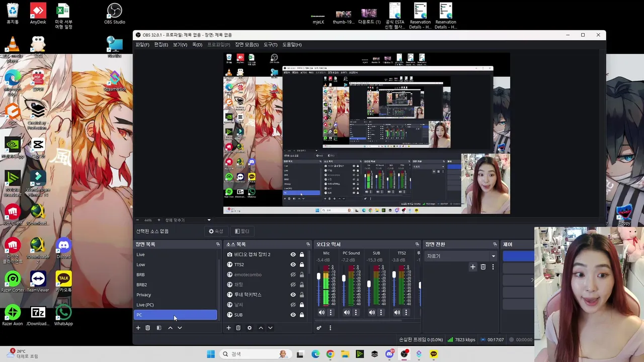Image resolution: width=644 pixels, height=362 pixels.
Task: Pop out the sources dock
Action: (308, 244)
